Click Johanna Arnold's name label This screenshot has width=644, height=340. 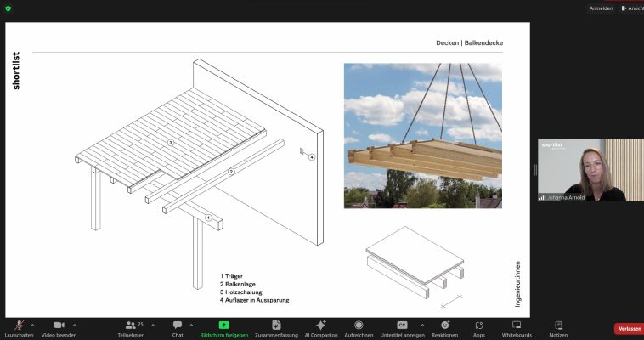click(x=566, y=197)
